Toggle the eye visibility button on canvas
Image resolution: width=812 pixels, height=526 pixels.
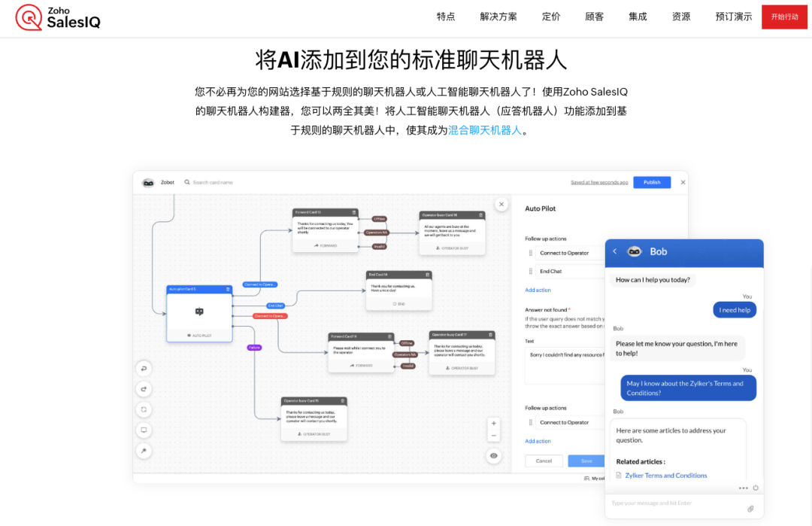pos(493,456)
